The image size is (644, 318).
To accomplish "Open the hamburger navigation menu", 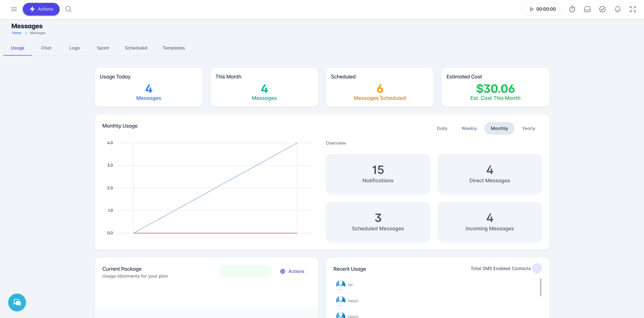I will tap(14, 9).
